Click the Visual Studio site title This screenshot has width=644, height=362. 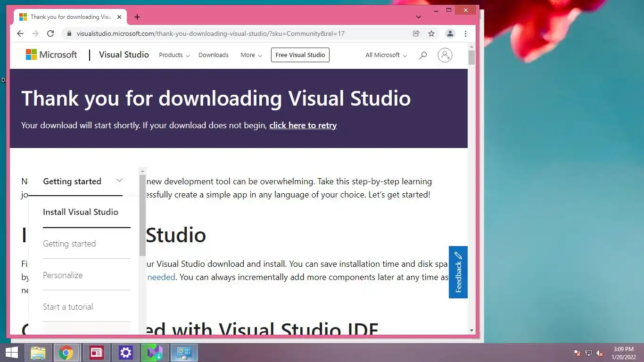pyautogui.click(x=124, y=55)
